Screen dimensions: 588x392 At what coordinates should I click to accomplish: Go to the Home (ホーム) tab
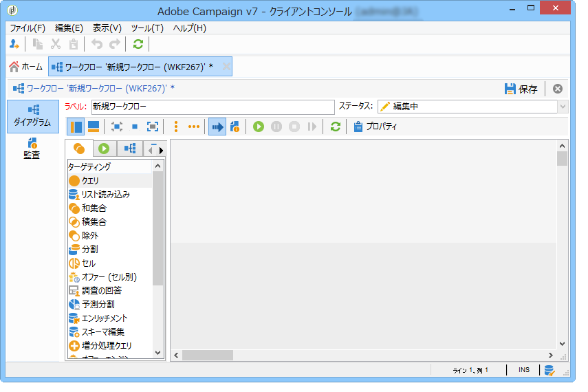point(26,67)
